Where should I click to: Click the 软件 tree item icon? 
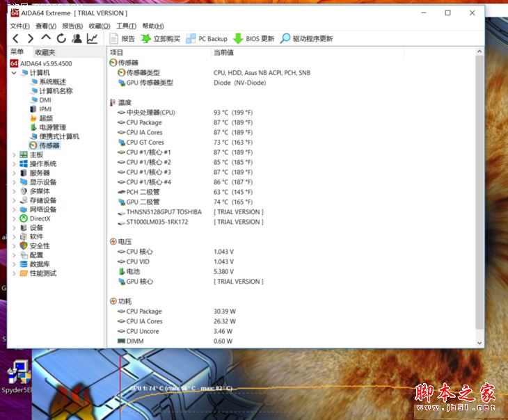24,236
